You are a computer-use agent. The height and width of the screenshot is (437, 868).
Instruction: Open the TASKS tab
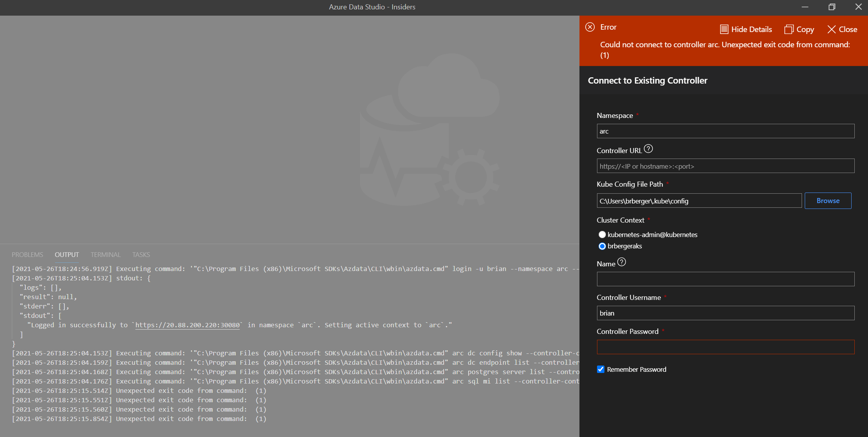click(141, 255)
